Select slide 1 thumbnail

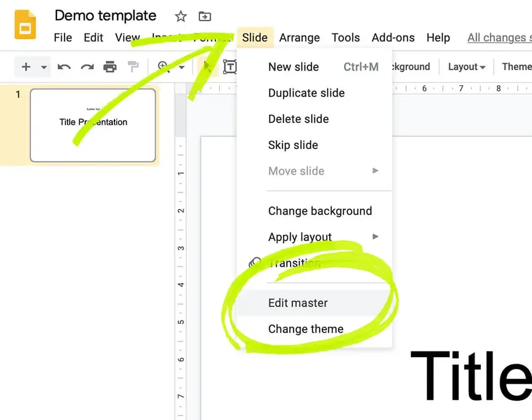(93, 125)
